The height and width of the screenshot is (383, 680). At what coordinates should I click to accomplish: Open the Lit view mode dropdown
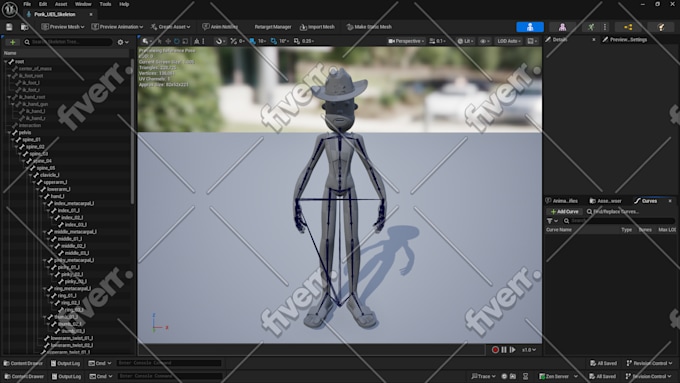point(465,41)
